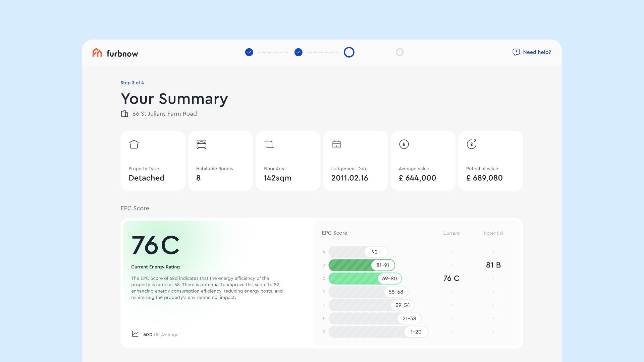The image size is (644, 362).
Task: Select the £ 644,000 average value
Action: [x=417, y=178]
